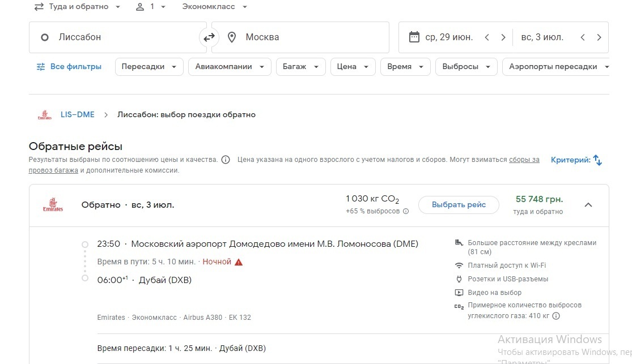
Task: Click Лиссабон: выбор поездки обратно breadcrumb
Action: 186,115
